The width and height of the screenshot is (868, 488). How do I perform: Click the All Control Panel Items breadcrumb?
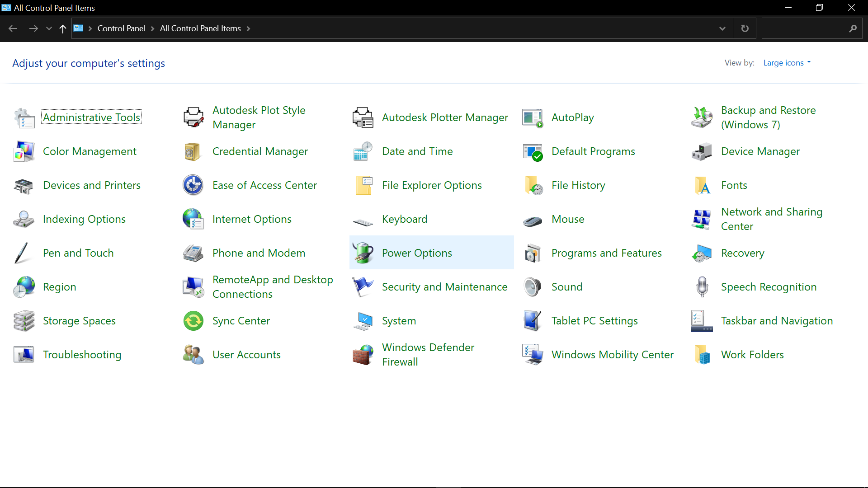pos(200,28)
